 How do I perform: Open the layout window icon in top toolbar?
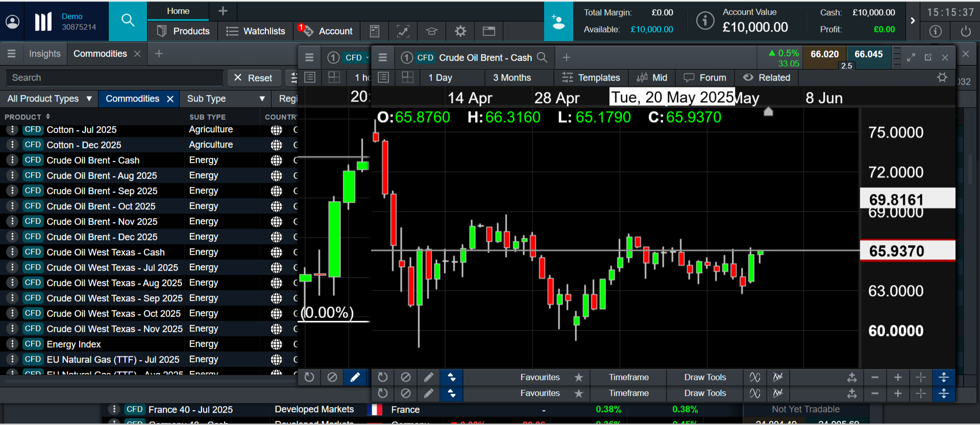(x=489, y=31)
